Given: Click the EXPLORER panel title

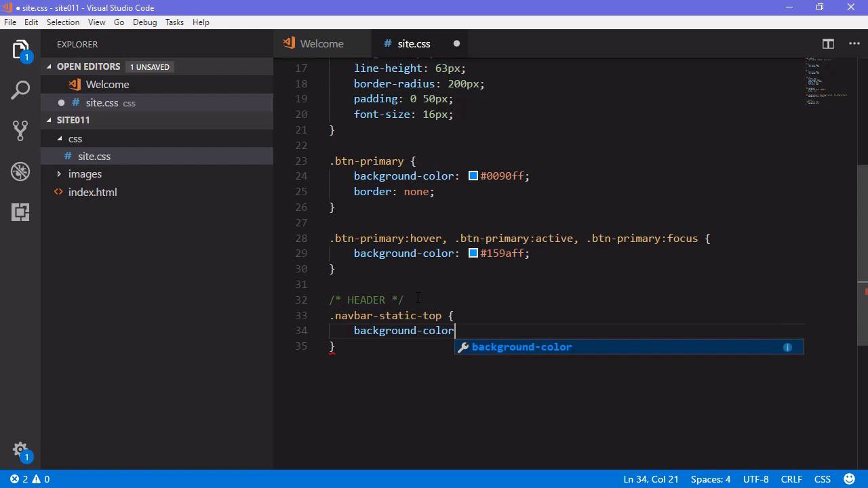Looking at the screenshot, I should tap(77, 44).
